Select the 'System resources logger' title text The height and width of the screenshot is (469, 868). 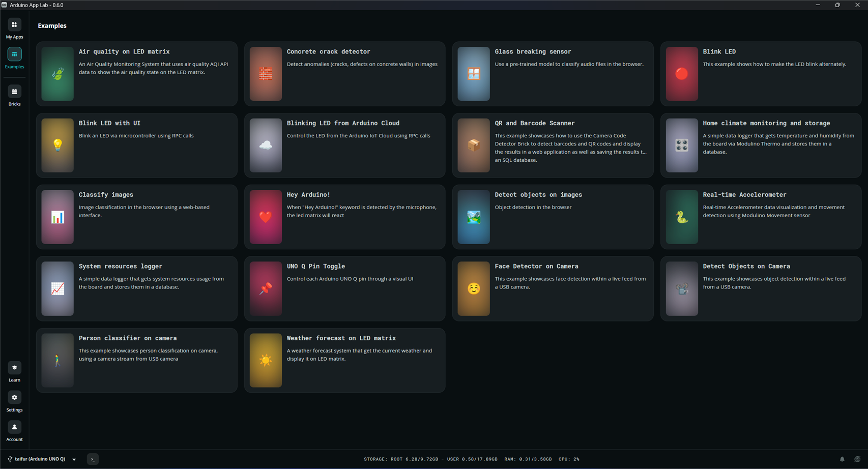coord(121,267)
